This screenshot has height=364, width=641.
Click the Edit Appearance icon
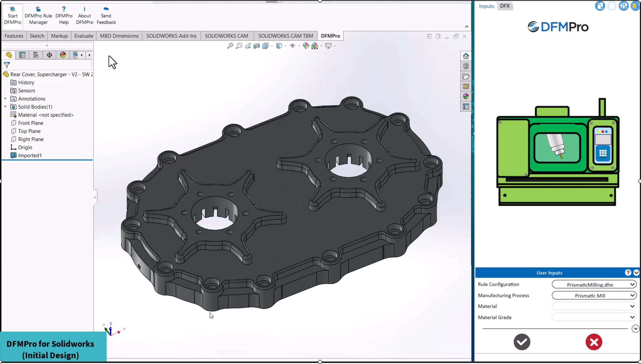(306, 46)
